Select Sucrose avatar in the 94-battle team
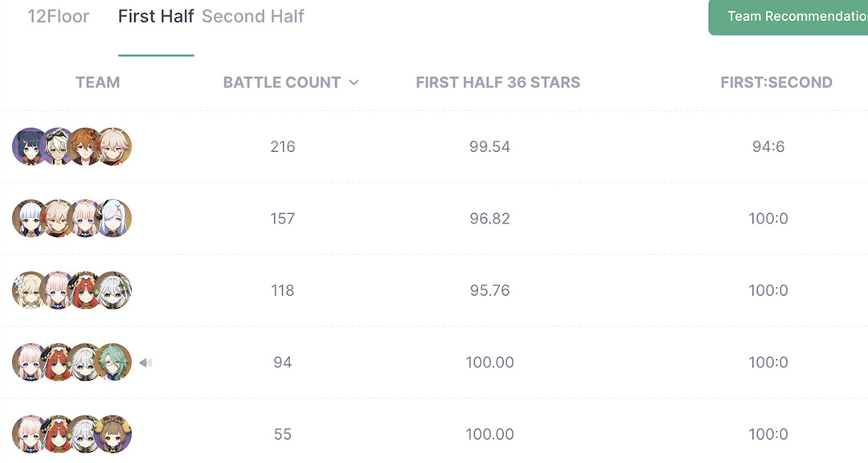The height and width of the screenshot is (463, 868). (113, 363)
